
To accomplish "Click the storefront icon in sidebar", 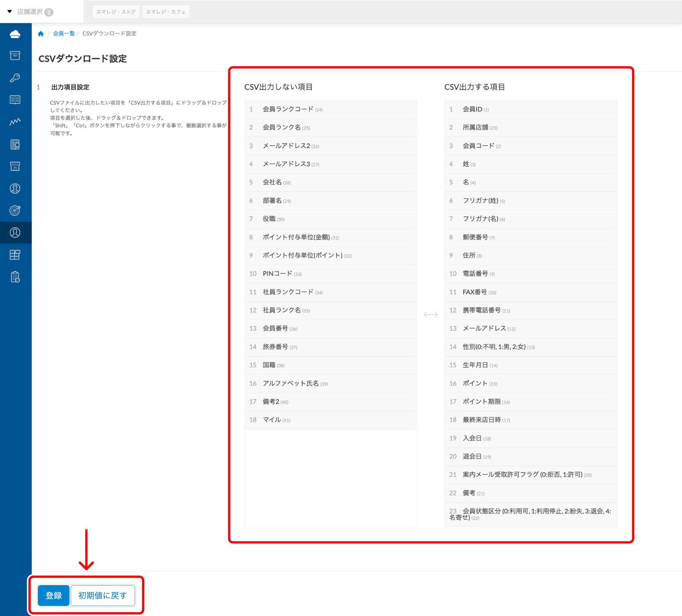I will click(x=15, y=166).
